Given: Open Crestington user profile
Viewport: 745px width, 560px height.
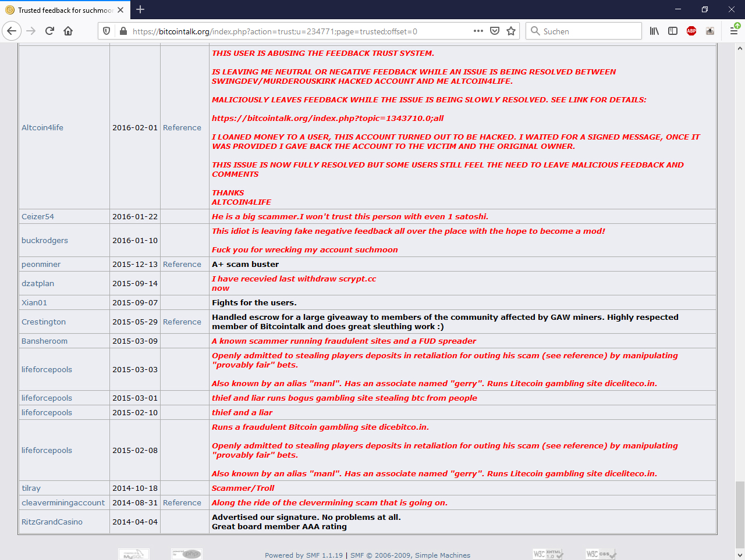Looking at the screenshot, I should click(x=44, y=322).
